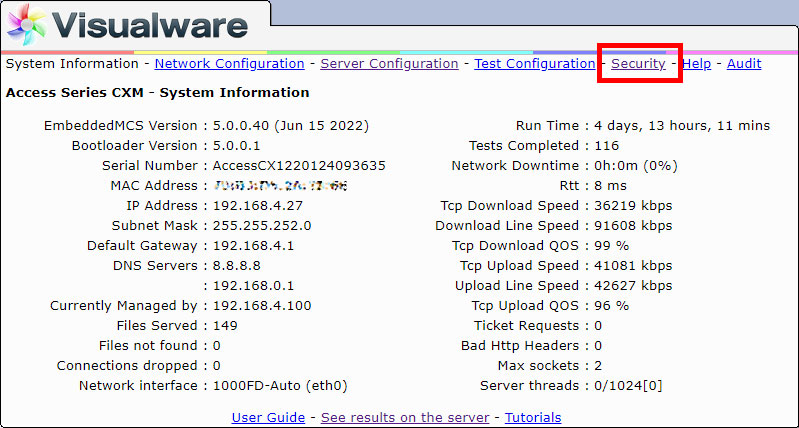Open the Help link
Viewport: 799px width, 428px height.
[697, 64]
